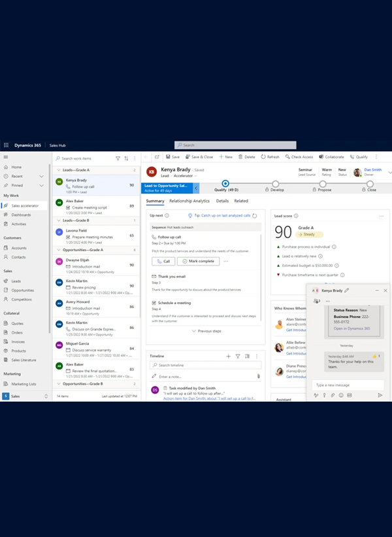Filter the work items list

tap(118, 158)
